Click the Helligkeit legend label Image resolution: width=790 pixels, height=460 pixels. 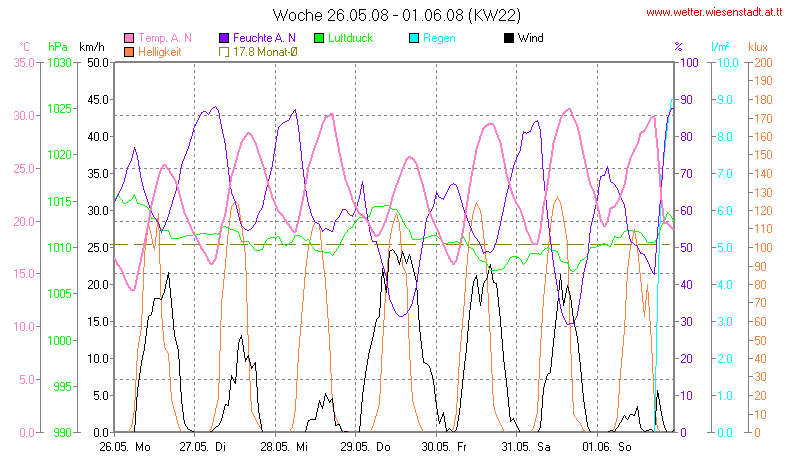pyautogui.click(x=160, y=52)
